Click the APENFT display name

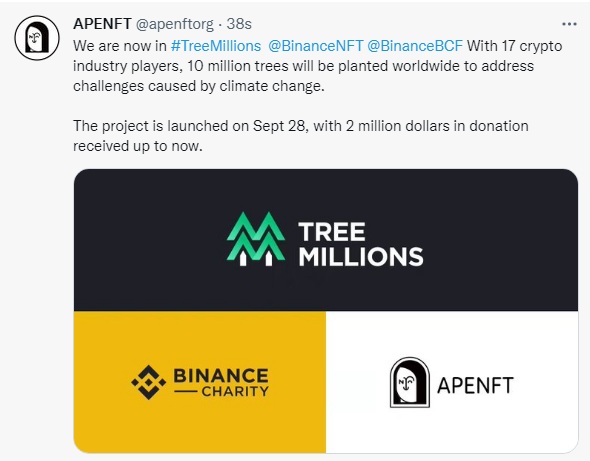102,24
